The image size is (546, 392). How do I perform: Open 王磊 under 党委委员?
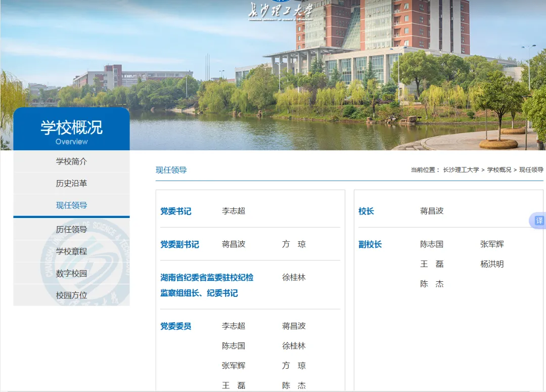(234, 385)
